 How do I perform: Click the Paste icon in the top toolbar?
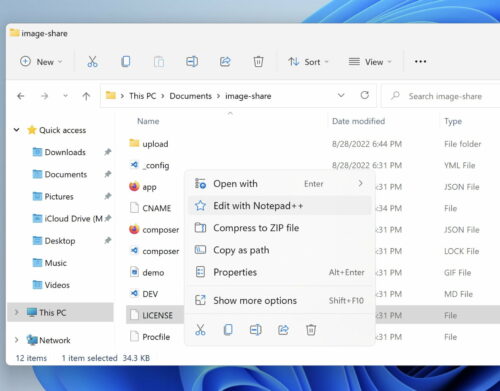click(159, 62)
